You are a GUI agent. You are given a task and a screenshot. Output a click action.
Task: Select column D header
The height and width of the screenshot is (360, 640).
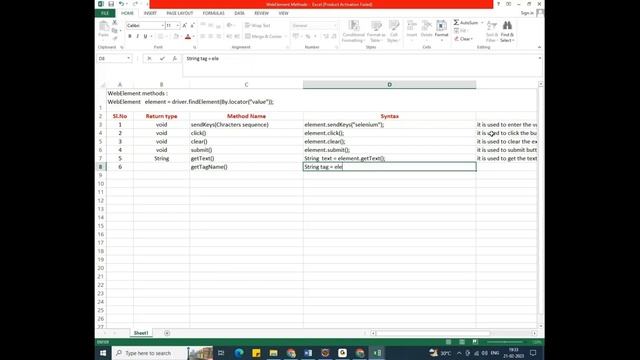tap(389, 84)
